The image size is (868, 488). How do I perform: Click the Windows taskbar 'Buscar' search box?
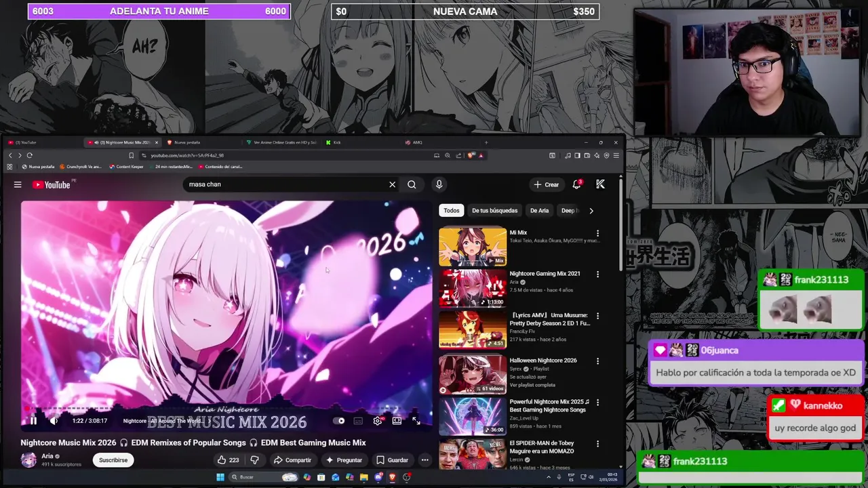click(264, 477)
